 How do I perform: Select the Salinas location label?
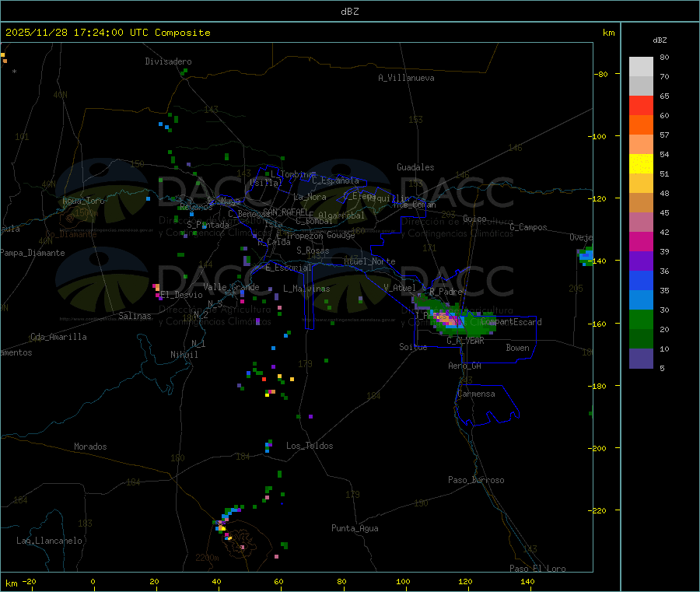[137, 316]
